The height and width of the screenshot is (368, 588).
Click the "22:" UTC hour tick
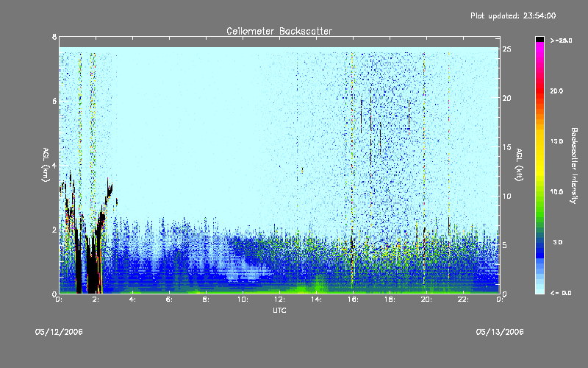pyautogui.click(x=463, y=300)
